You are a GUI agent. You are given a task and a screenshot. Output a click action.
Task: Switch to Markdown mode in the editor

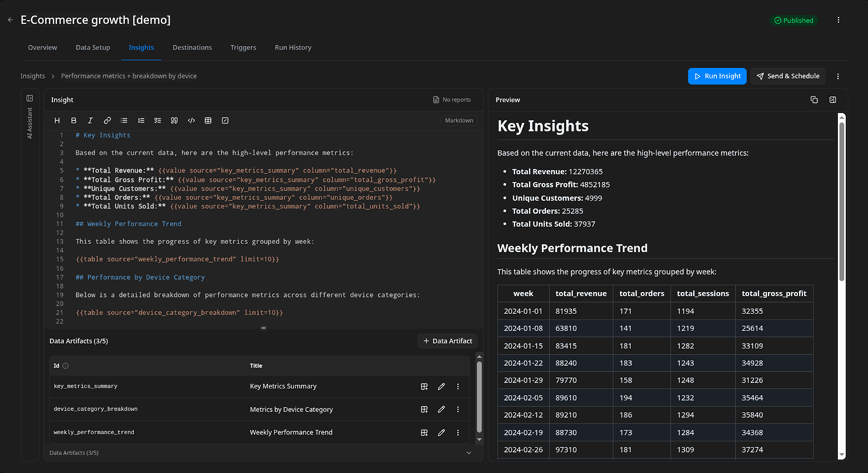tap(458, 120)
